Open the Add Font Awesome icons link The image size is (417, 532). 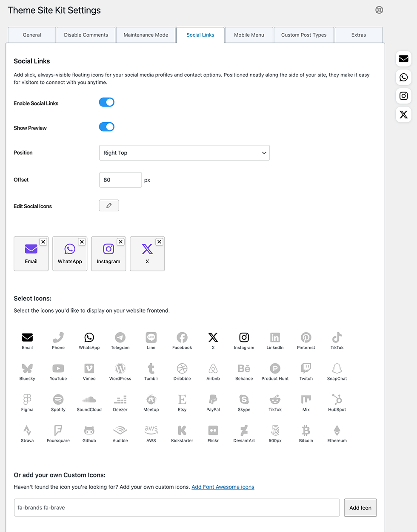(223, 487)
